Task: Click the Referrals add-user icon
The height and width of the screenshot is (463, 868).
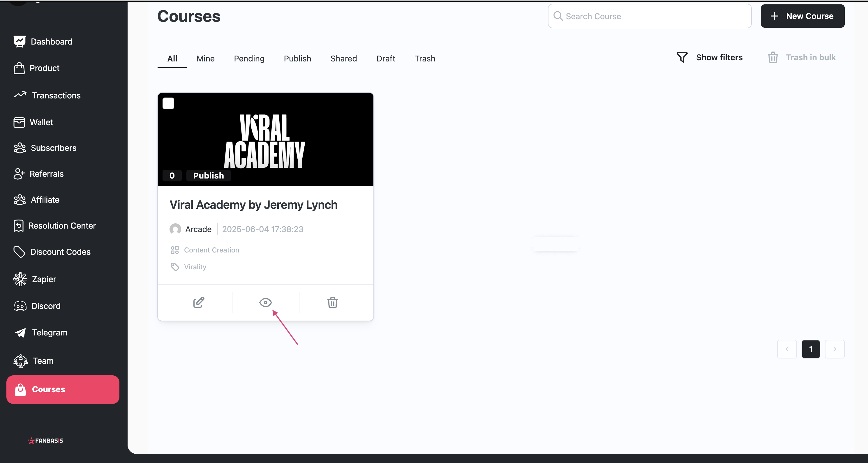Action: 19,174
